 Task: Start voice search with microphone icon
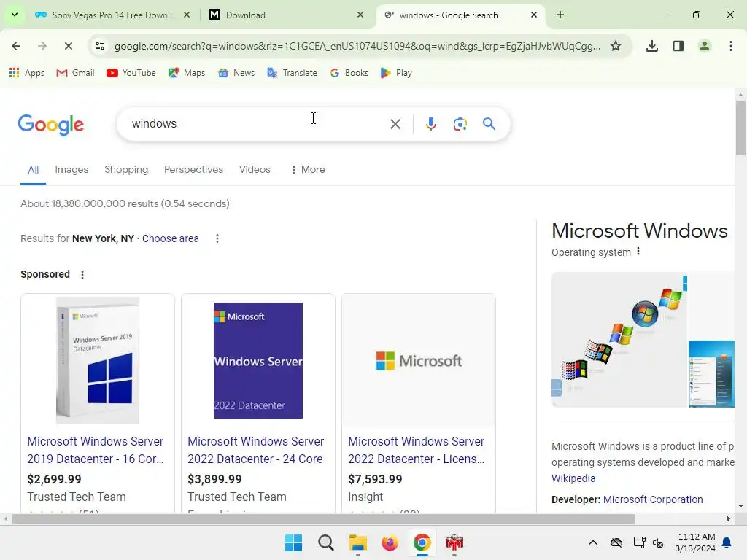[430, 124]
